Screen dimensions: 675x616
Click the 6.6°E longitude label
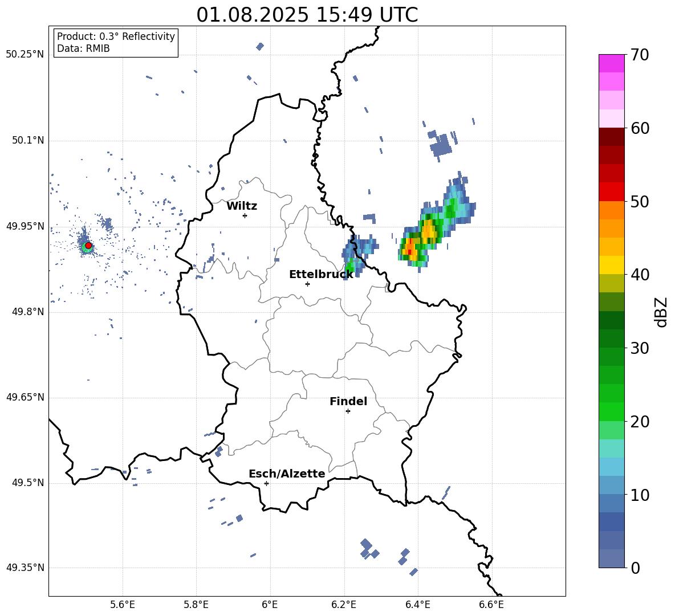point(491,605)
